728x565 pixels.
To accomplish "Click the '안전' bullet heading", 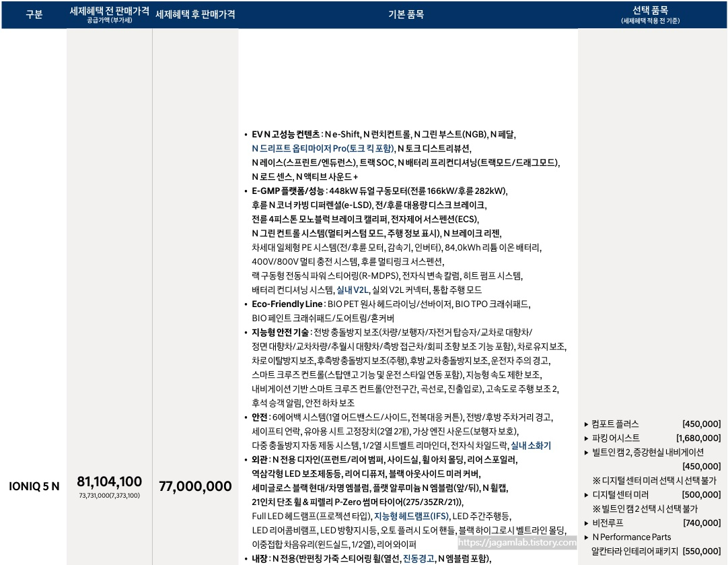I will (260, 418).
